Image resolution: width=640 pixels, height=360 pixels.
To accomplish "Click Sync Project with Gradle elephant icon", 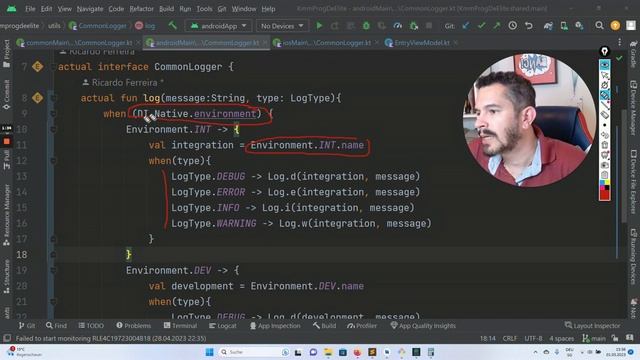I will click(x=548, y=26).
